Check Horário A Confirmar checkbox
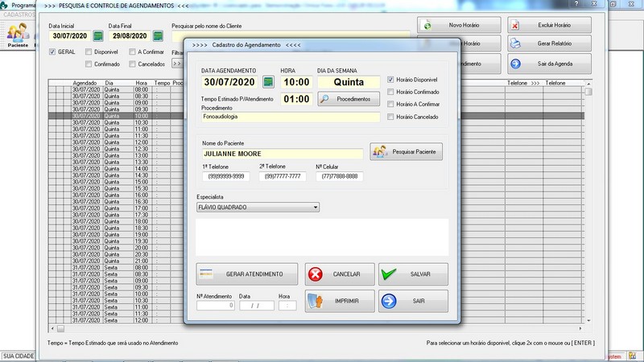The width and height of the screenshot is (644, 362). 390,105
